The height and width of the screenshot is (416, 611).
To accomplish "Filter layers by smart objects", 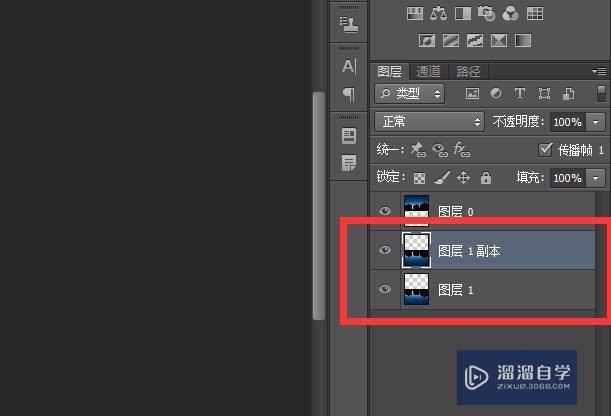I will point(568,93).
